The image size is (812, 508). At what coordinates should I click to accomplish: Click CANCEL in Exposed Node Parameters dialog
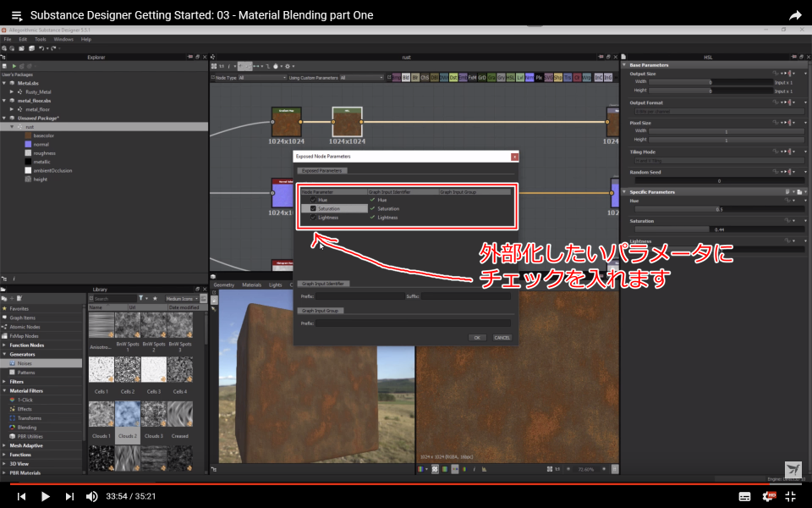pos(502,338)
